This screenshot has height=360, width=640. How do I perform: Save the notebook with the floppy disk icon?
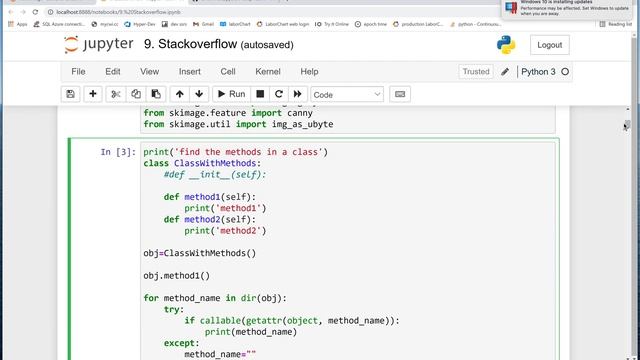[71, 94]
